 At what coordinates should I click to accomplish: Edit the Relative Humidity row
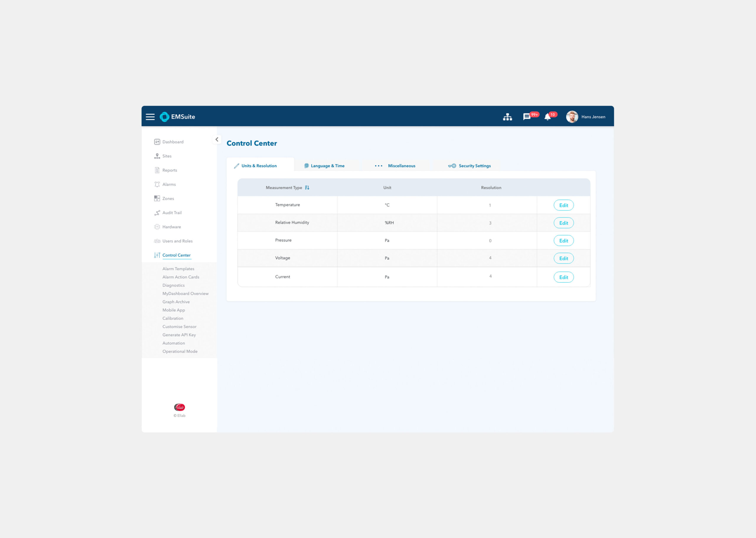(563, 223)
